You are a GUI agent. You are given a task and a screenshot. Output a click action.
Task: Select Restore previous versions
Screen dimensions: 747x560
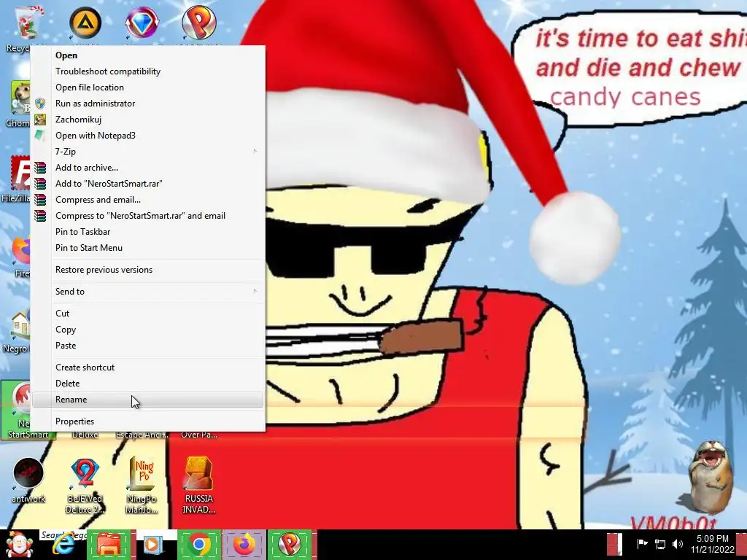tap(147, 270)
